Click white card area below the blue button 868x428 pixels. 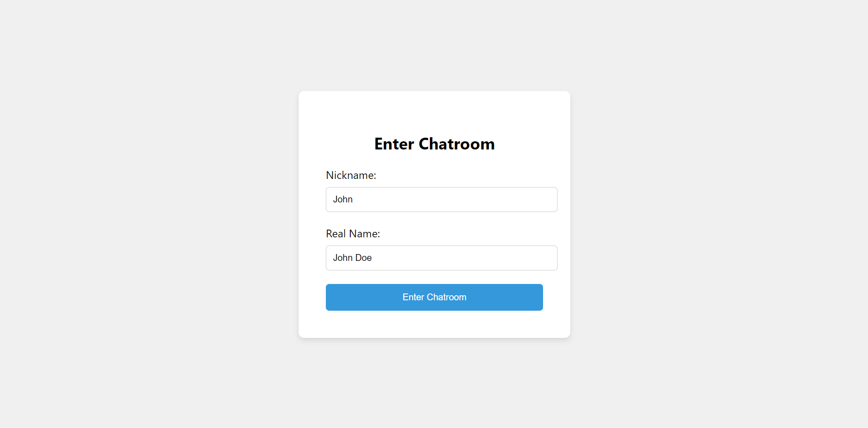pos(434,325)
